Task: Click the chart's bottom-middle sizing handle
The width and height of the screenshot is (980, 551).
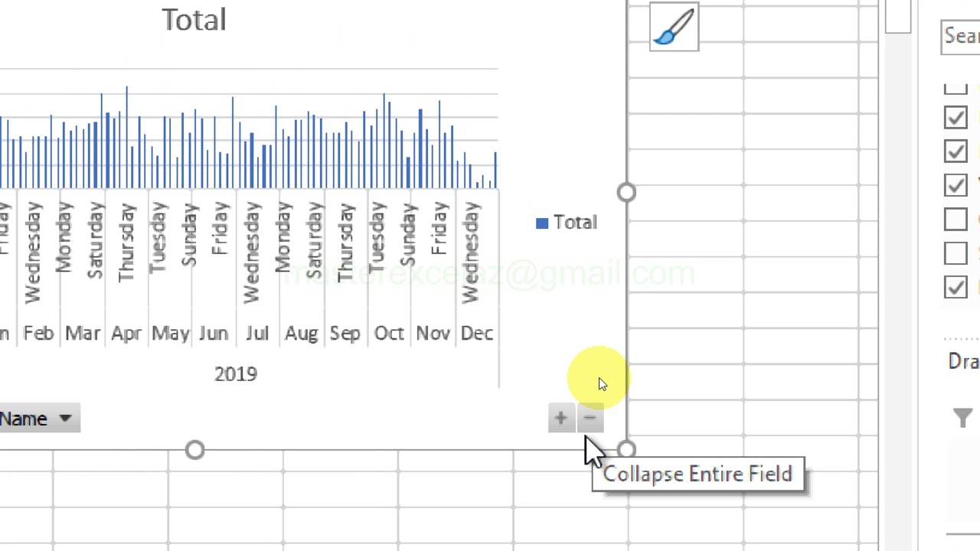Action: pyautogui.click(x=194, y=450)
